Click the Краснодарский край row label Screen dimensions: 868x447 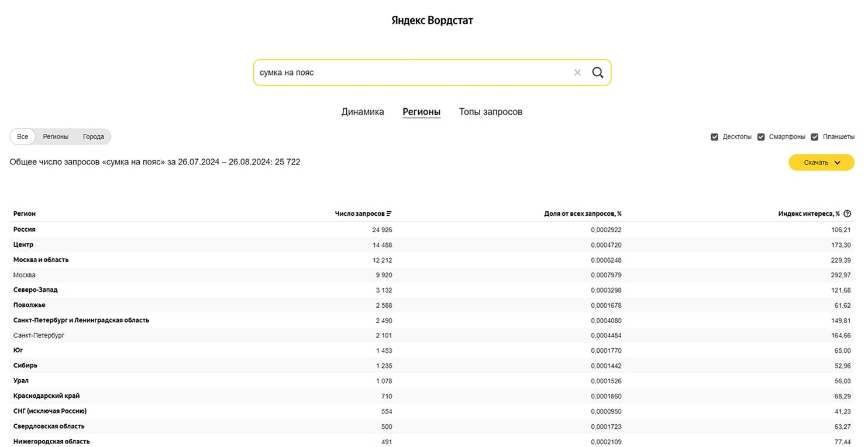pos(47,396)
